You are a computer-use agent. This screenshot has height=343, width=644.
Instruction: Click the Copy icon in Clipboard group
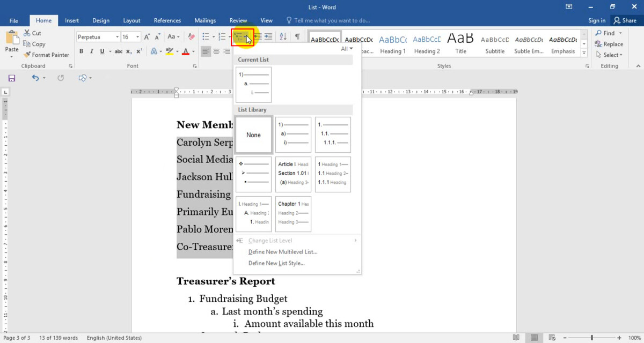[27, 44]
